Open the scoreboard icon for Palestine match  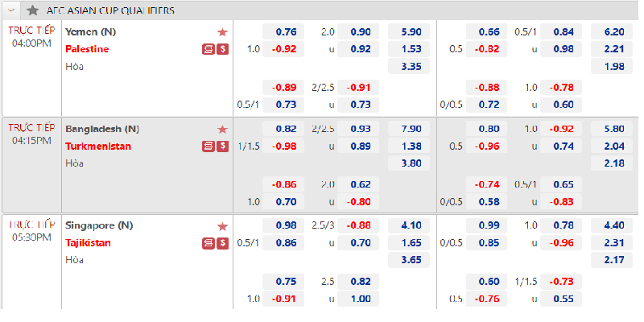point(208,49)
